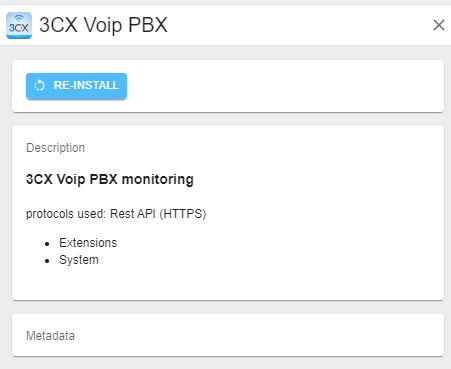Click the 3CX app logo icon
This screenshot has width=451, height=369.
[x=19, y=25]
